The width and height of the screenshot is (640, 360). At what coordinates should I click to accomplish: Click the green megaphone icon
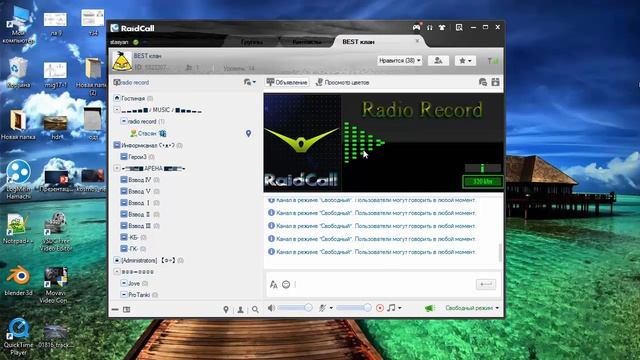point(430,308)
